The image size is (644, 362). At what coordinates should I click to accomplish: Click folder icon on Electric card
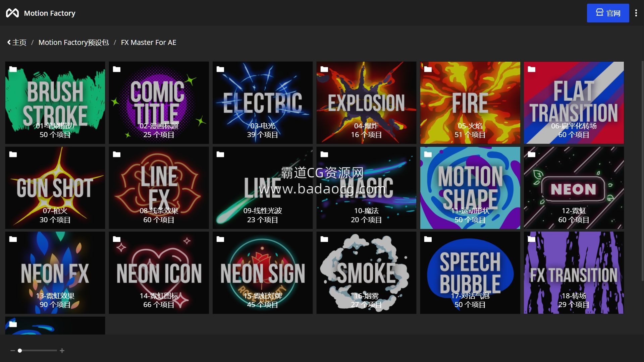tap(220, 69)
